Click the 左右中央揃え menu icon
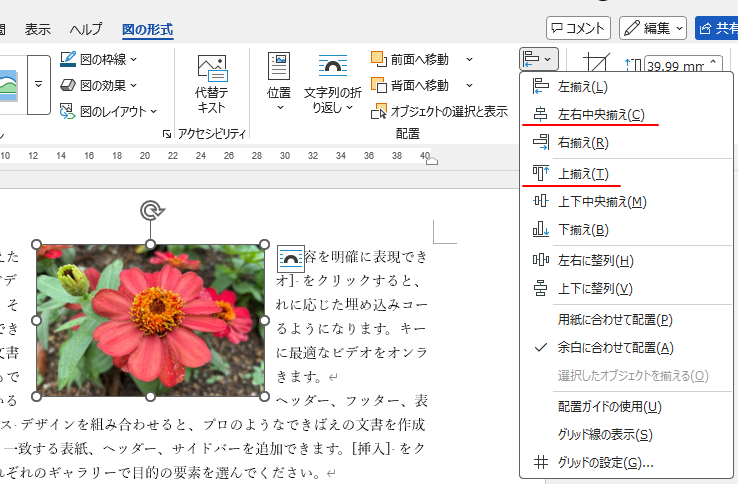The height and width of the screenshot is (484, 738). click(x=540, y=114)
